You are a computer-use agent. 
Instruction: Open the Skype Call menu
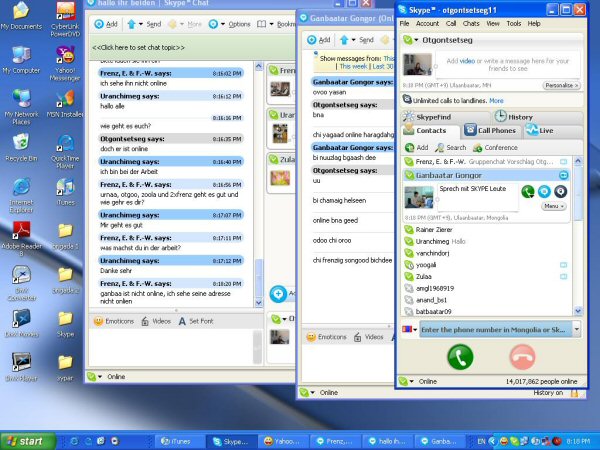(451, 23)
